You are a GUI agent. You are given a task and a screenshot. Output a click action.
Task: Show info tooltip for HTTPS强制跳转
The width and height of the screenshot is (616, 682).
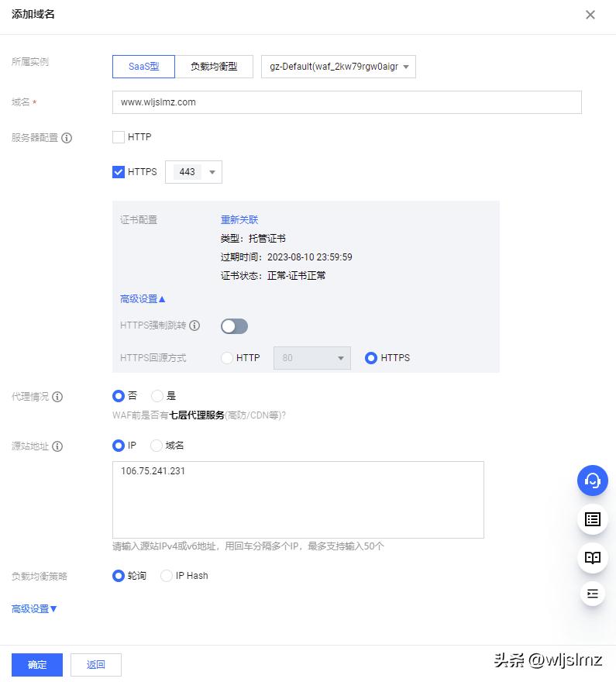[194, 325]
